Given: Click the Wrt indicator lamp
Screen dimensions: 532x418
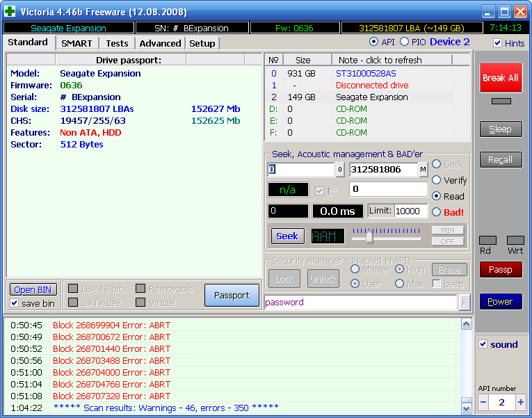Looking at the screenshot, I should tap(515, 240).
